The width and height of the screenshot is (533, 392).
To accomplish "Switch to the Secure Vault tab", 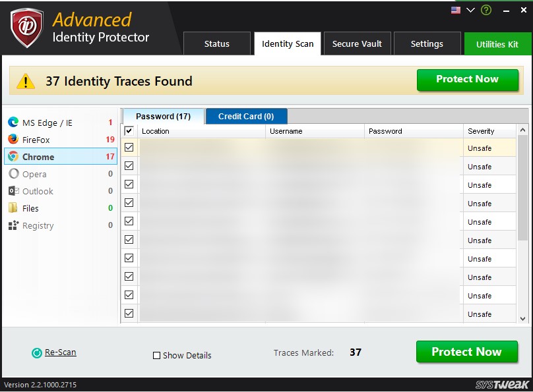I will [357, 43].
